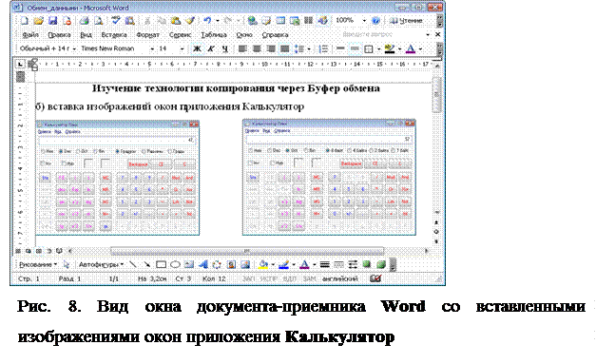Open a file with the folder icon

38,21
